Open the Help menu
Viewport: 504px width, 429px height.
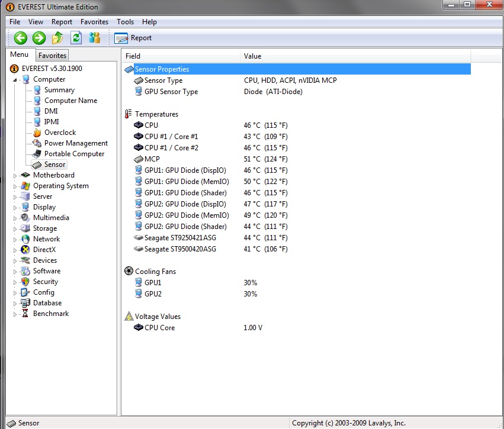click(149, 22)
